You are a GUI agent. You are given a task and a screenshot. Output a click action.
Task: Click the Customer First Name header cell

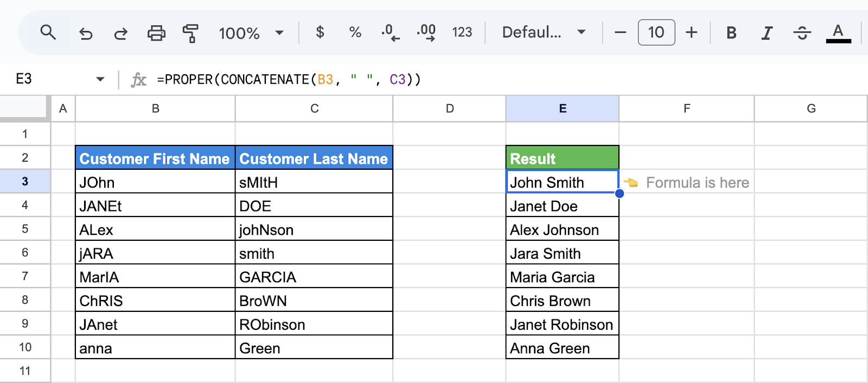(155, 158)
